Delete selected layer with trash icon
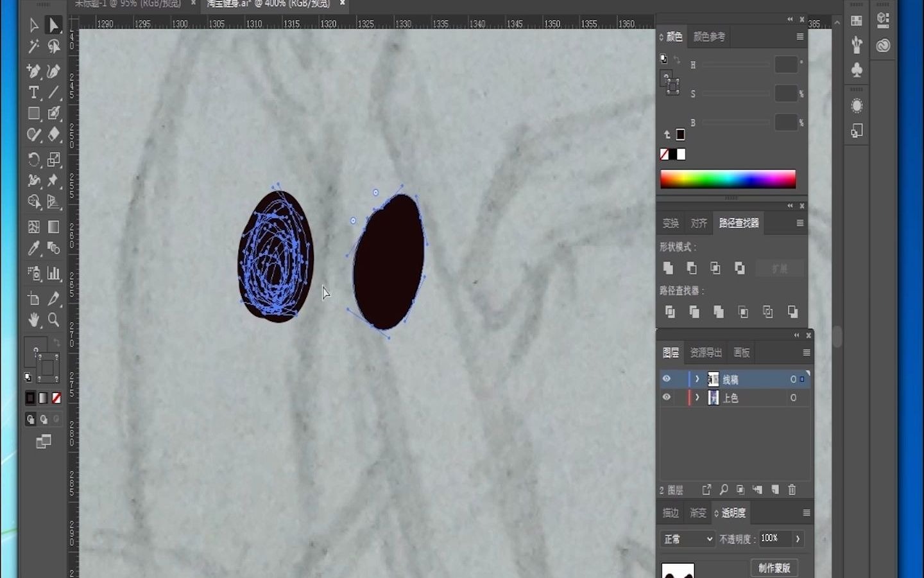The height and width of the screenshot is (578, 924). pos(792,489)
